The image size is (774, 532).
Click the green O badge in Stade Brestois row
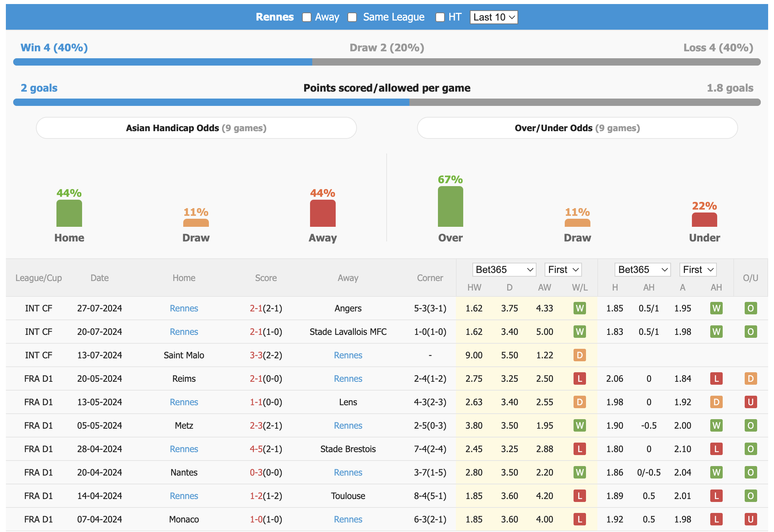coord(751,449)
